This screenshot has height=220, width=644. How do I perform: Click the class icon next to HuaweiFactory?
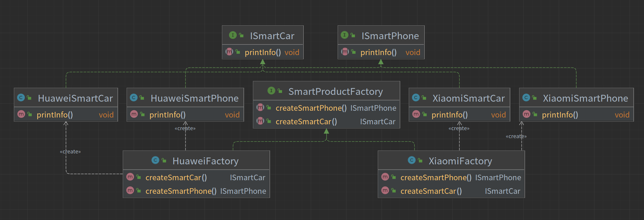point(155,160)
